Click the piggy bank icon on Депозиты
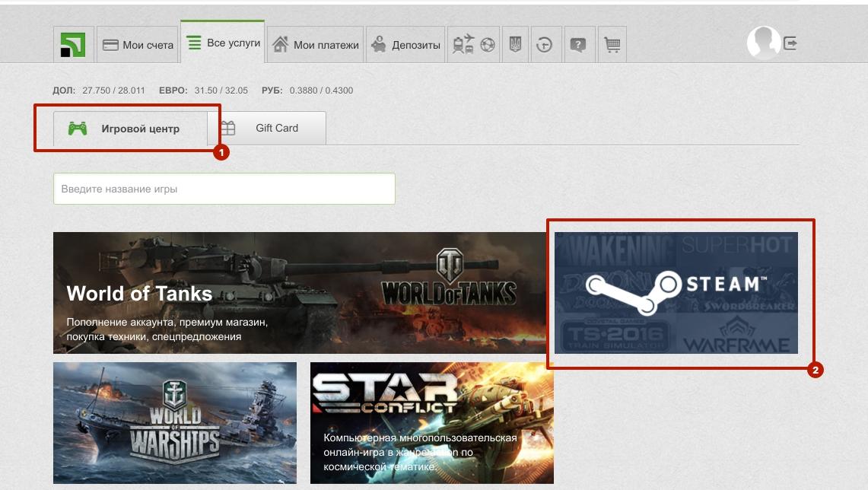The image size is (868, 490). (379, 45)
